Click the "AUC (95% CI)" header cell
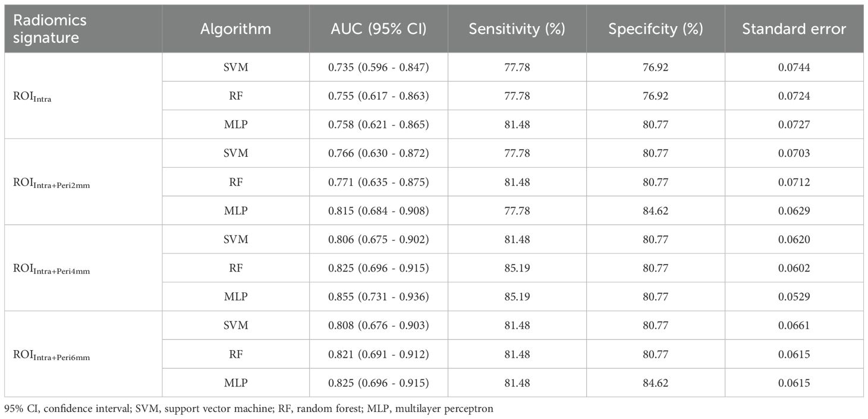This screenshot has width=868, height=419. (379, 29)
